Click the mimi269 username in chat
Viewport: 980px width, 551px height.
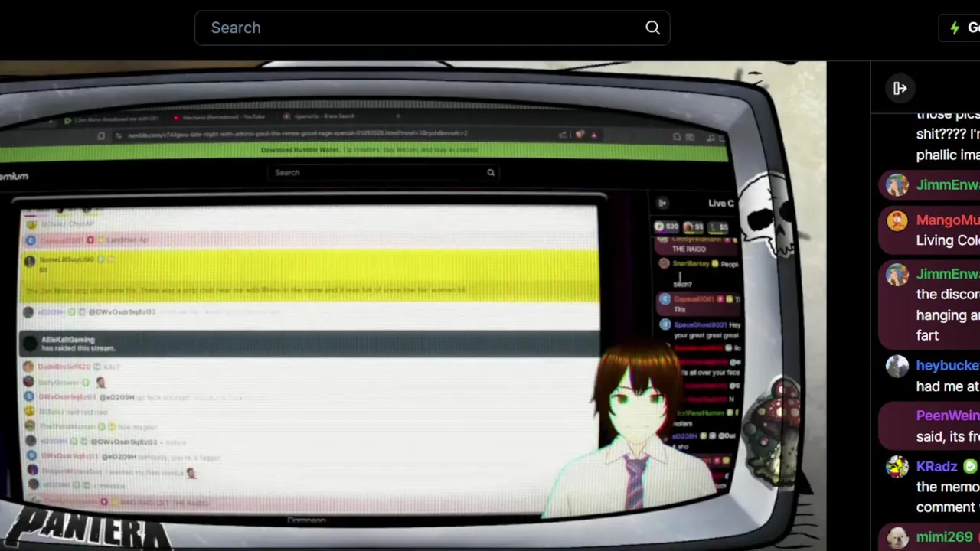944,537
